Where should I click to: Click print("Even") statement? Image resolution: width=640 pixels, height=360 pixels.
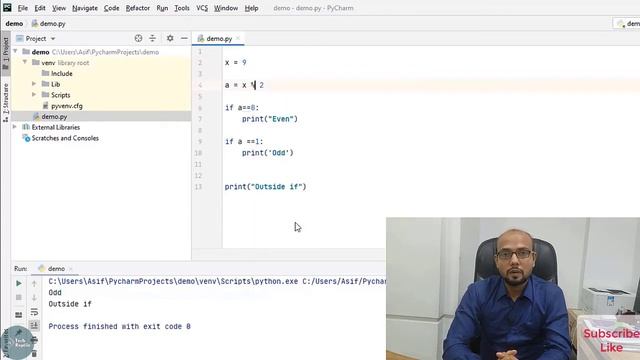pyautogui.click(x=270, y=119)
